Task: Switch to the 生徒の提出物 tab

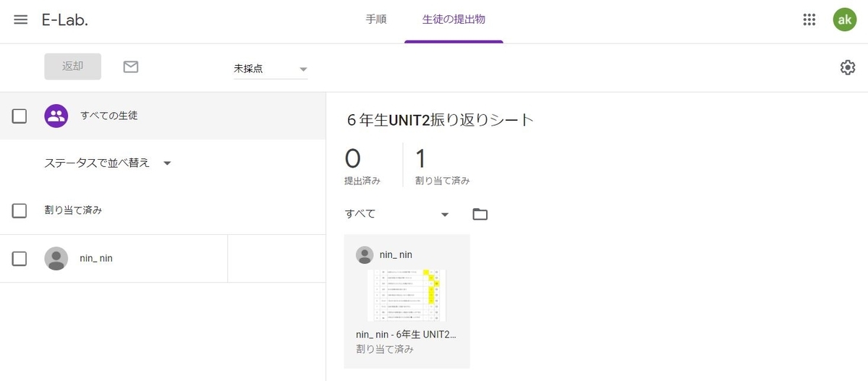Action: tap(454, 20)
